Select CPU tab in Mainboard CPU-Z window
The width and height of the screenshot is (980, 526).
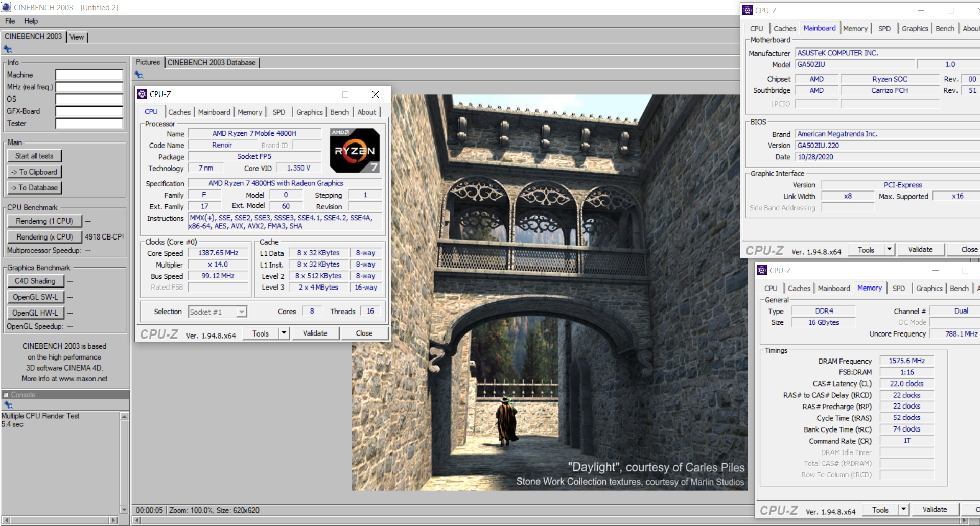[x=756, y=29]
